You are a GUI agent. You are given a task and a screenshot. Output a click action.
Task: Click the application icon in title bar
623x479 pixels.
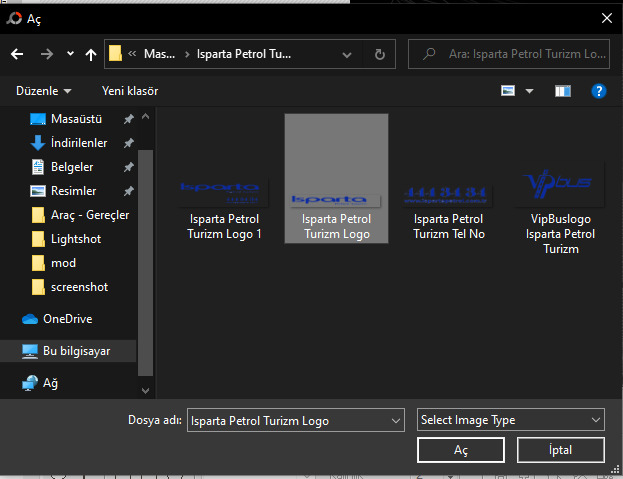14,18
